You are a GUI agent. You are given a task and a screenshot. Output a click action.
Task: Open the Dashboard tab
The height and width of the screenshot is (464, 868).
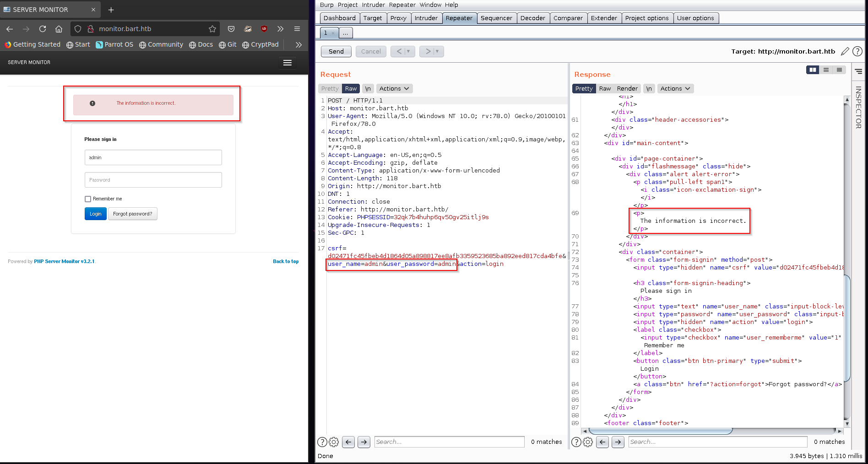coord(339,18)
